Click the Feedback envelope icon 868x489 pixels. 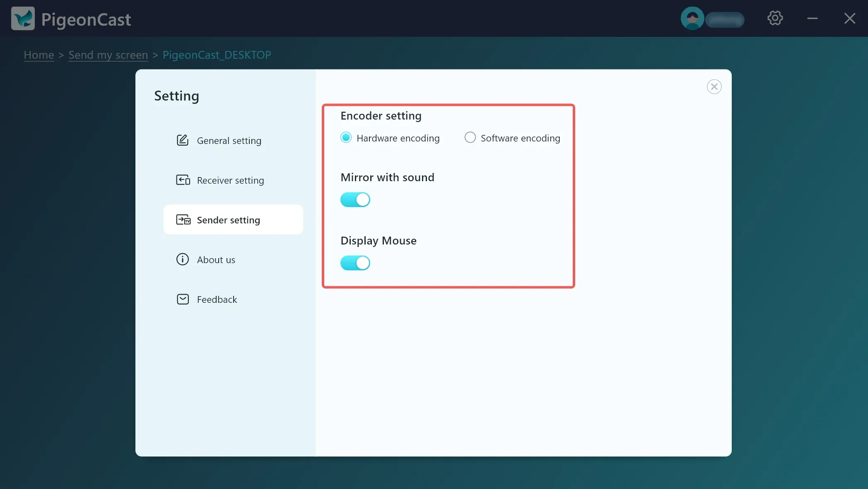[x=183, y=299]
